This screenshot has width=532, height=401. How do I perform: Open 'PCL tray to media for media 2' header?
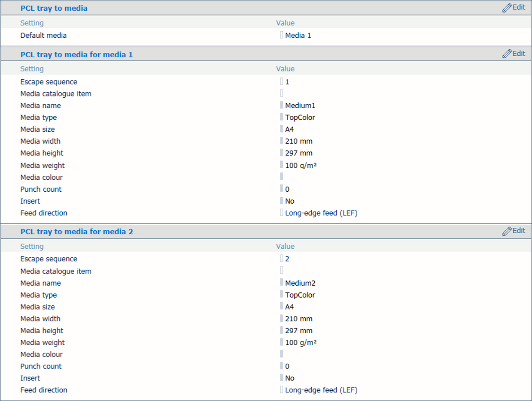[76, 232]
